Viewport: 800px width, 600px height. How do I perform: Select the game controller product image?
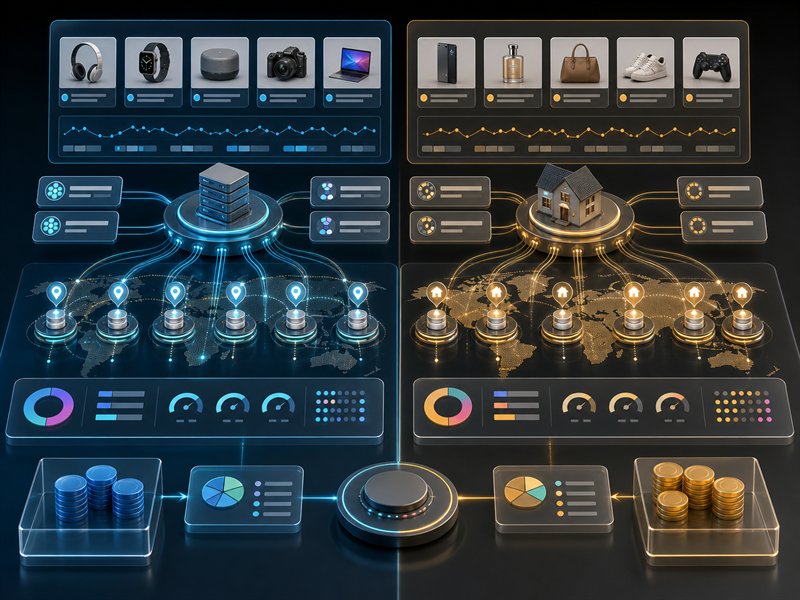point(711,63)
